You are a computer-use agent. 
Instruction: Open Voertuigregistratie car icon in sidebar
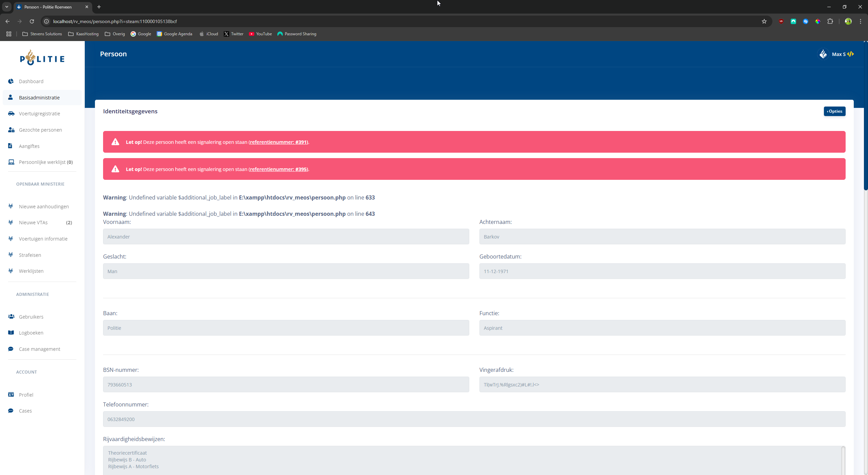(11, 114)
